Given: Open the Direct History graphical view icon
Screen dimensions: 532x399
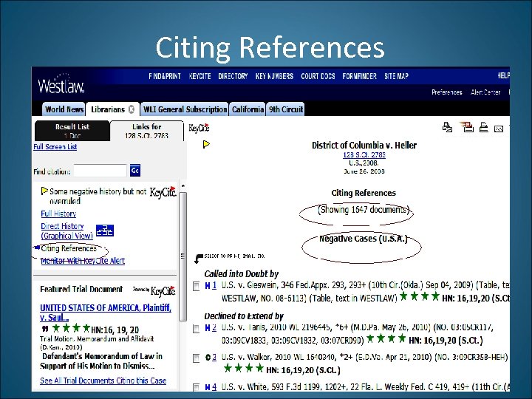Looking at the screenshot, I should click(x=105, y=231).
